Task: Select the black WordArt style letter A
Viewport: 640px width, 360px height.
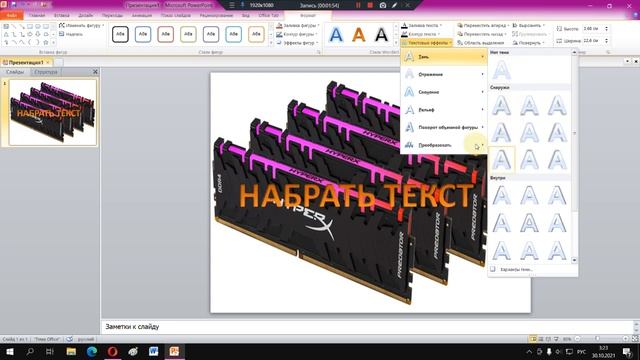Action: [381, 35]
